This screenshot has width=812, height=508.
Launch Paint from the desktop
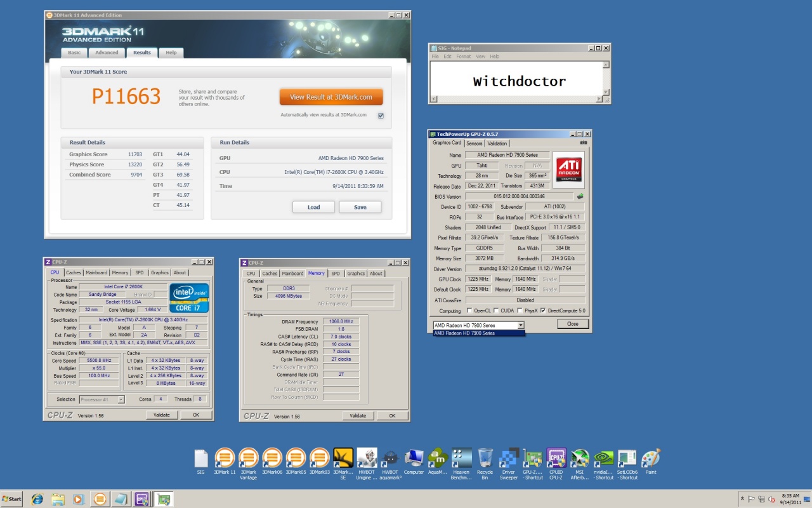coord(651,458)
